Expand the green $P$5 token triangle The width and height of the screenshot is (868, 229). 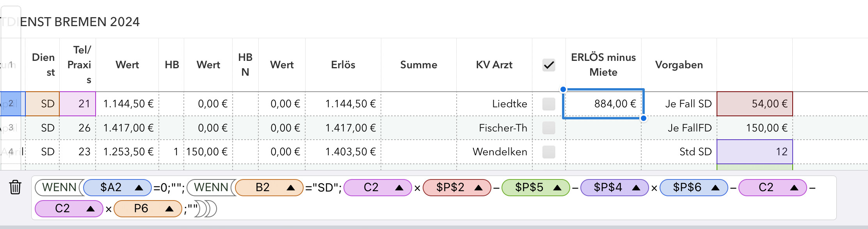(557, 188)
